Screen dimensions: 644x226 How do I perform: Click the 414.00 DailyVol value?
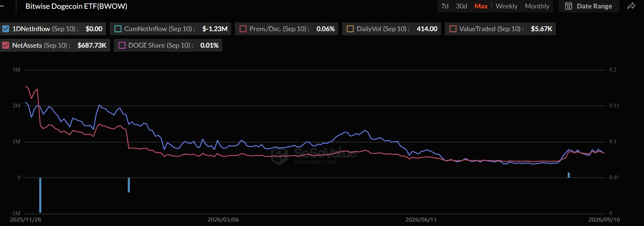tap(427, 29)
